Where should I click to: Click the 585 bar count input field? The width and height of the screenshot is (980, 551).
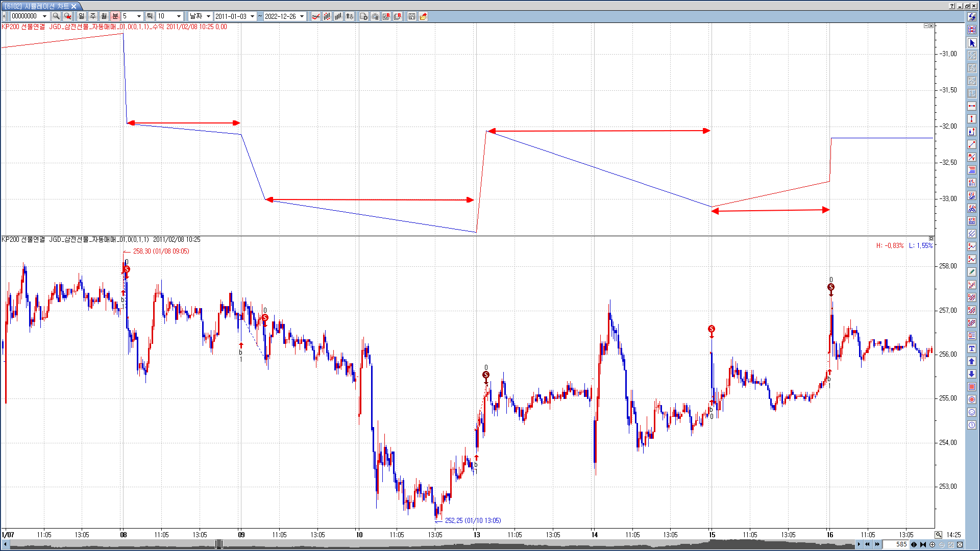(896, 544)
